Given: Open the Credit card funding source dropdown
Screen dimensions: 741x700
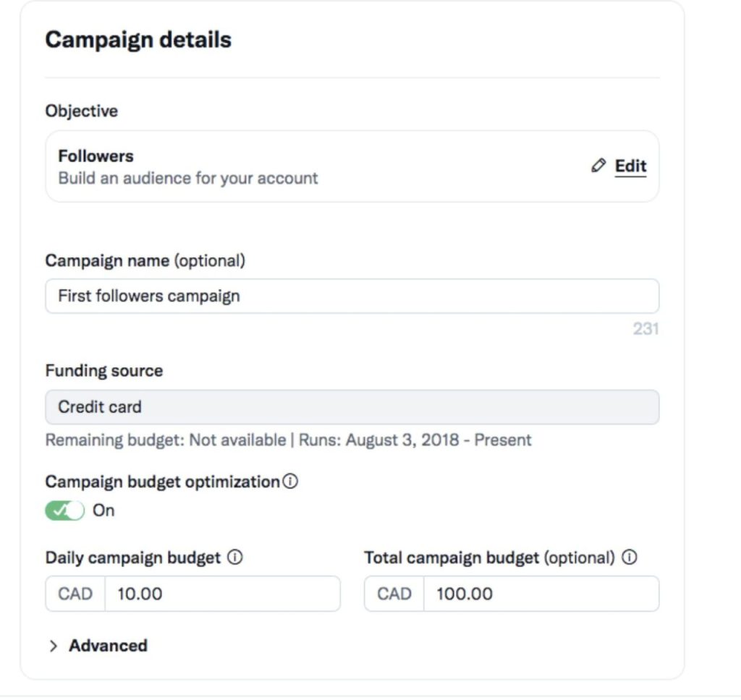Looking at the screenshot, I should pos(352,407).
